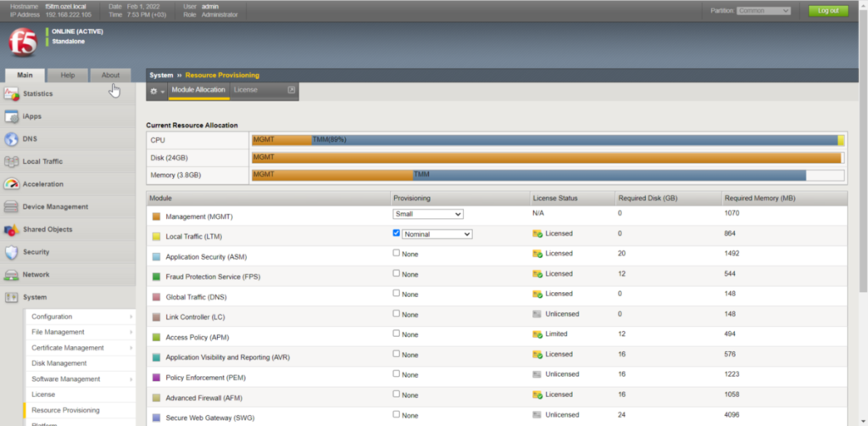Click the FPS Licensed status icon

(537, 274)
